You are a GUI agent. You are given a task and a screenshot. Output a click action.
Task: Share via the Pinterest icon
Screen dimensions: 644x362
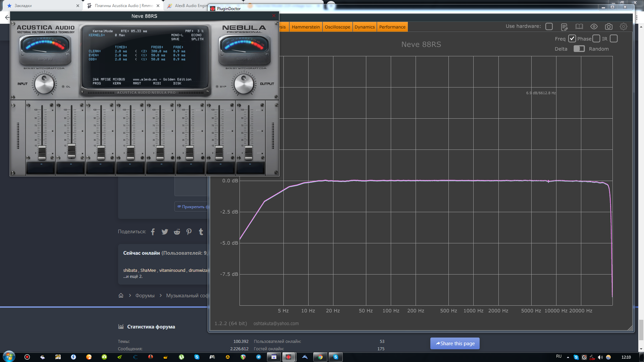coord(189,232)
